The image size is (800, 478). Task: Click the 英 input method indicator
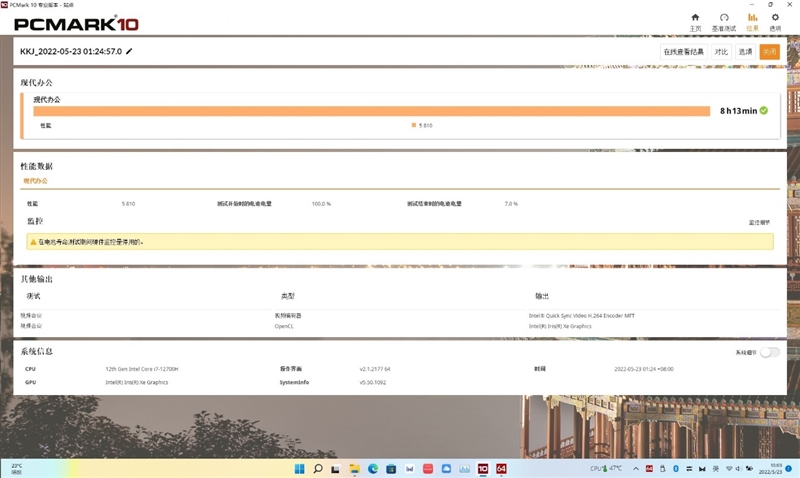(715, 469)
